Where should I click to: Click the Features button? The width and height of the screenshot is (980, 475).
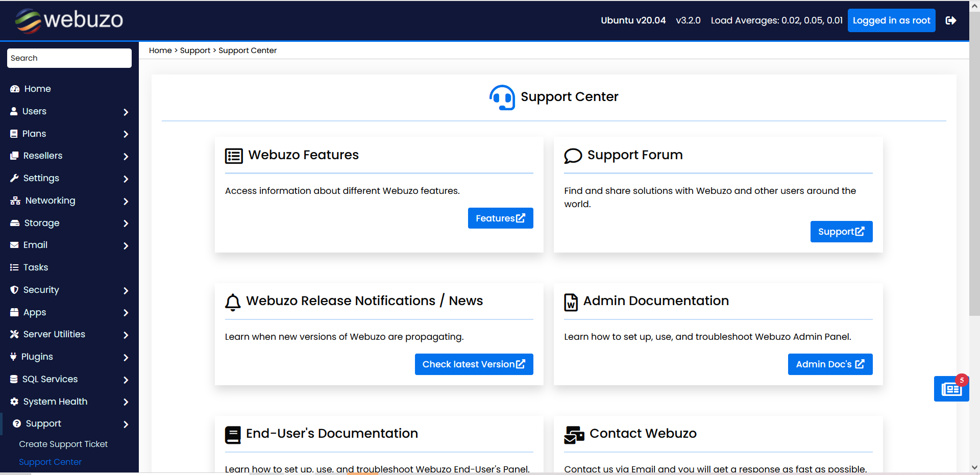[x=500, y=218]
